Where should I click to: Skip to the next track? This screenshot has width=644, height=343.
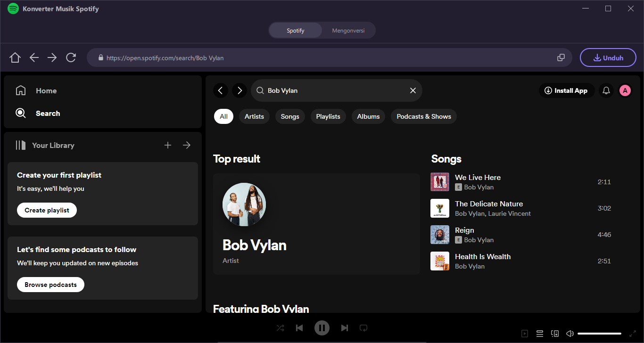pos(345,328)
